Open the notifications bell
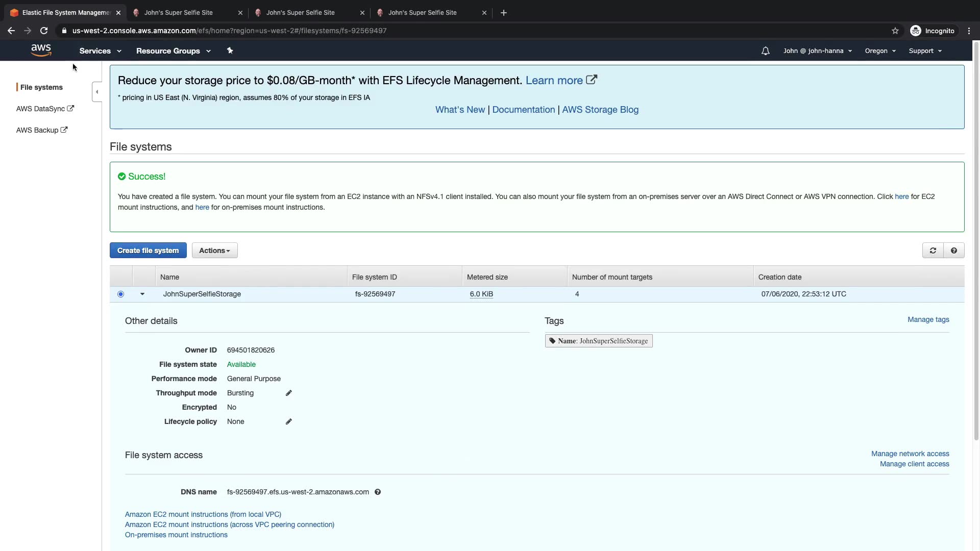 [x=765, y=51]
